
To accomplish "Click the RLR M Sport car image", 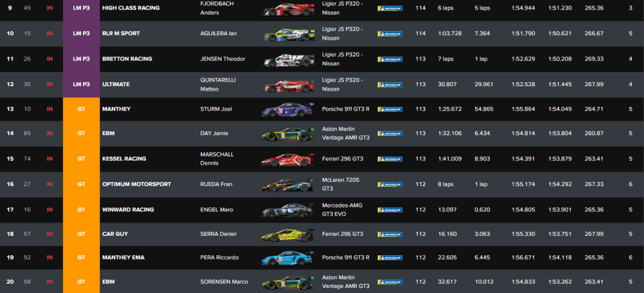I will point(288,35).
